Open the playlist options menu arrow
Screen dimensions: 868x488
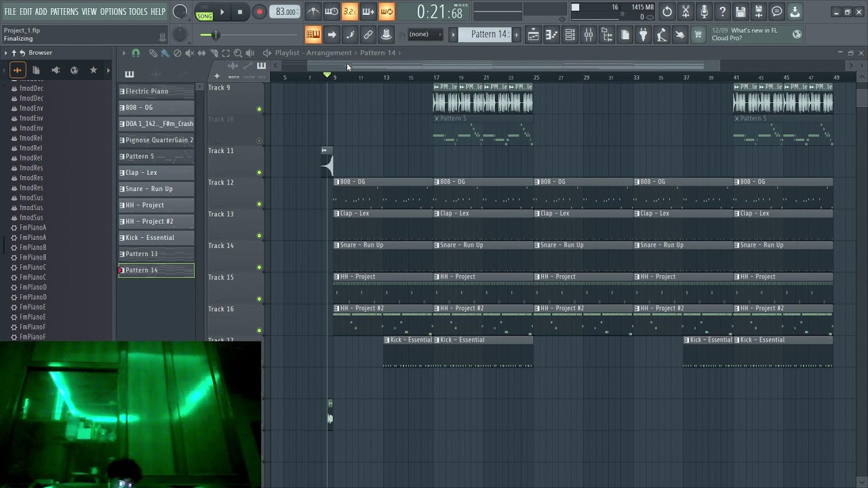click(x=123, y=53)
